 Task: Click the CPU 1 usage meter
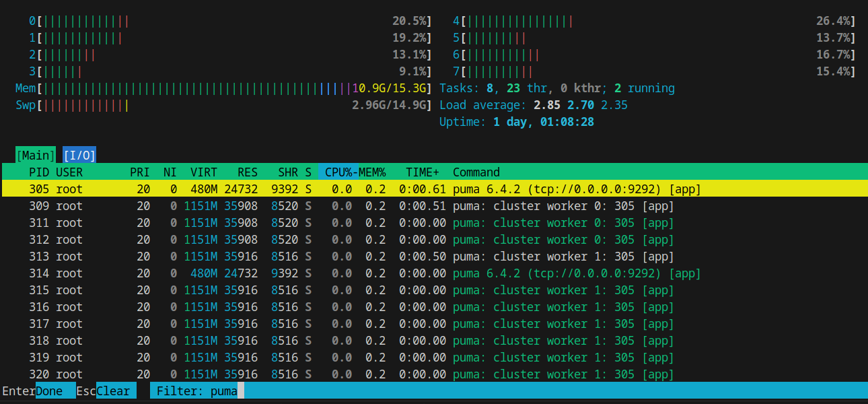(x=231, y=38)
